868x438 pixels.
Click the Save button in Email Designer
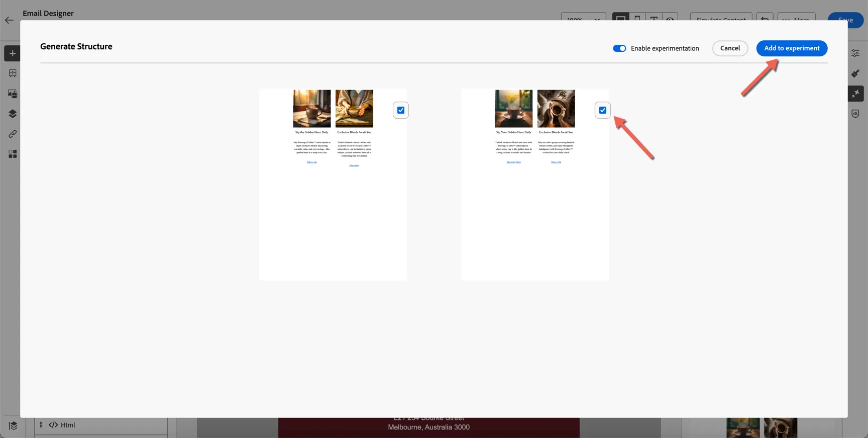coord(845,20)
